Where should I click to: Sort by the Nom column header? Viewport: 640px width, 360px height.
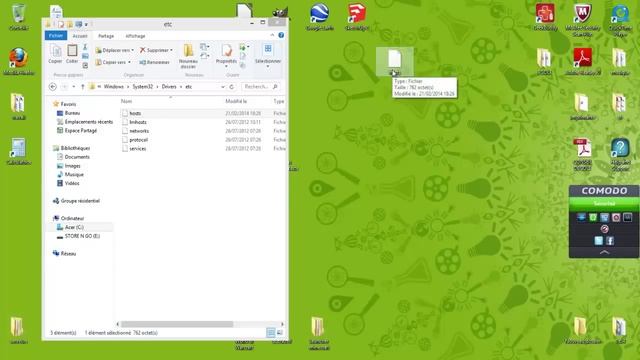click(127, 101)
